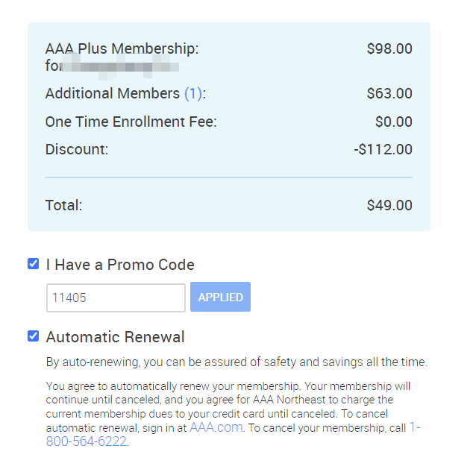Click the $0.00 enrollment fee amount
This screenshot has width=476, height=475.
(x=394, y=122)
